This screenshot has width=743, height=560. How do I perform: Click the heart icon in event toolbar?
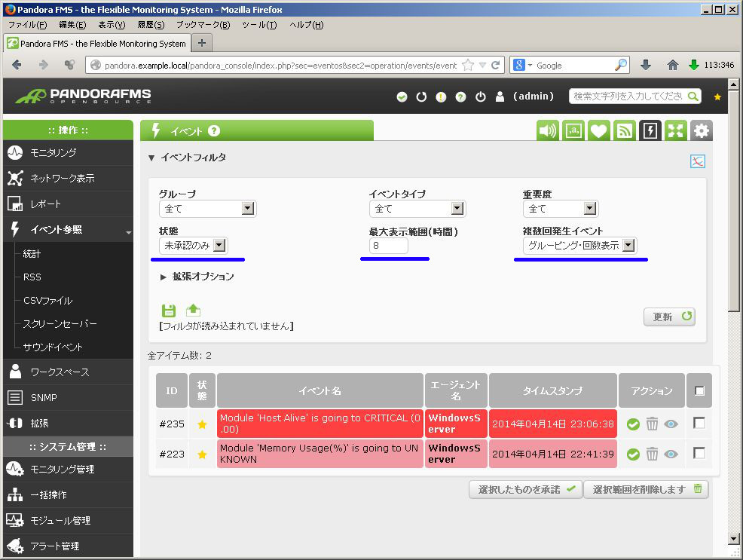599,130
